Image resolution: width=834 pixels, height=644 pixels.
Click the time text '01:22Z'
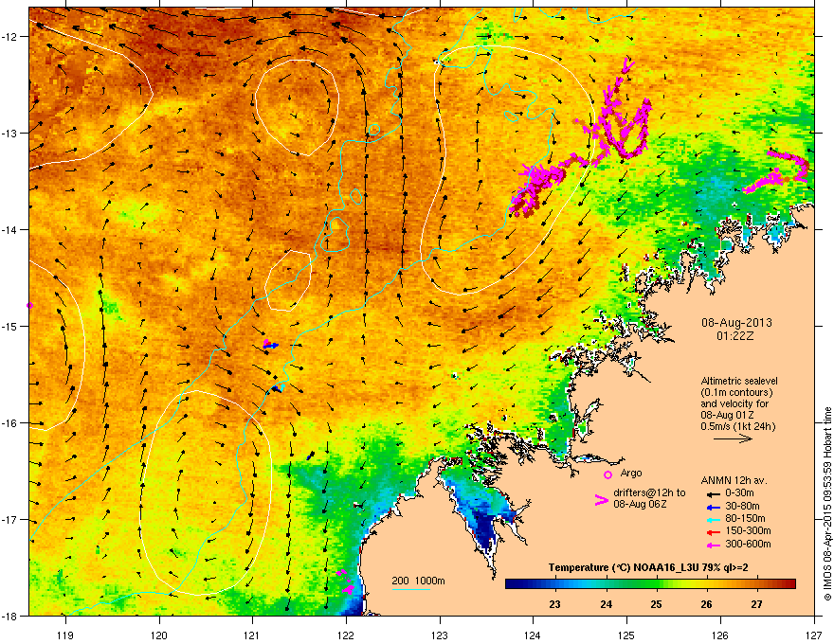coord(735,336)
